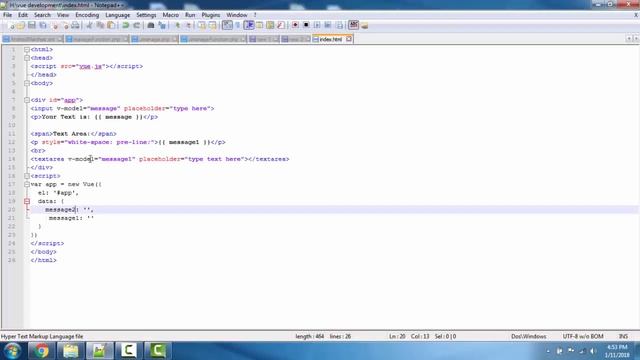Open the Windows Start button
This screenshot has height=360, width=640.
point(12,351)
